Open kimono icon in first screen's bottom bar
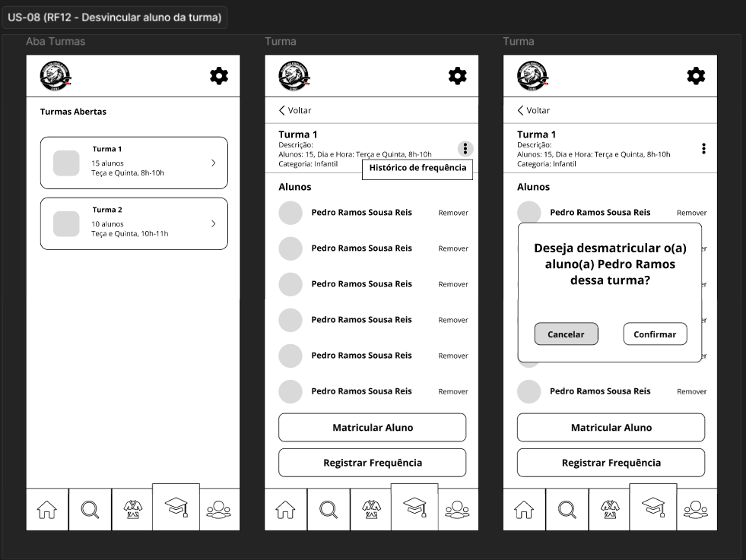This screenshot has height=560, width=746. [x=133, y=510]
